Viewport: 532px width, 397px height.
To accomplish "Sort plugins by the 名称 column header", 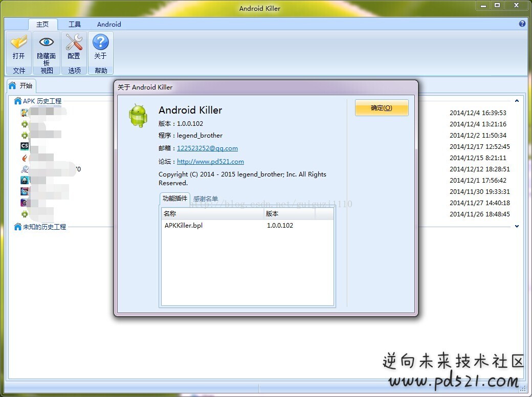I will coord(212,214).
